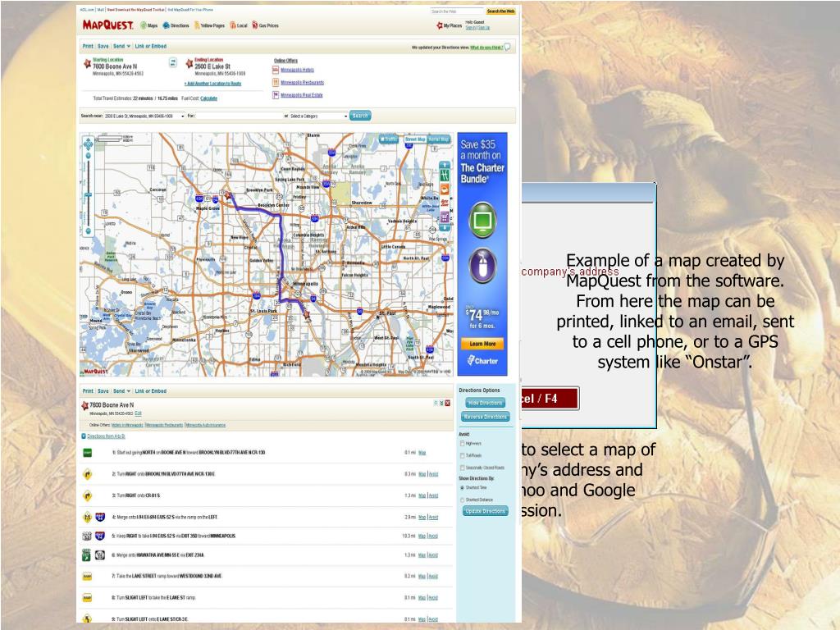Click Add Another Location to Route link

pyautogui.click(x=212, y=84)
